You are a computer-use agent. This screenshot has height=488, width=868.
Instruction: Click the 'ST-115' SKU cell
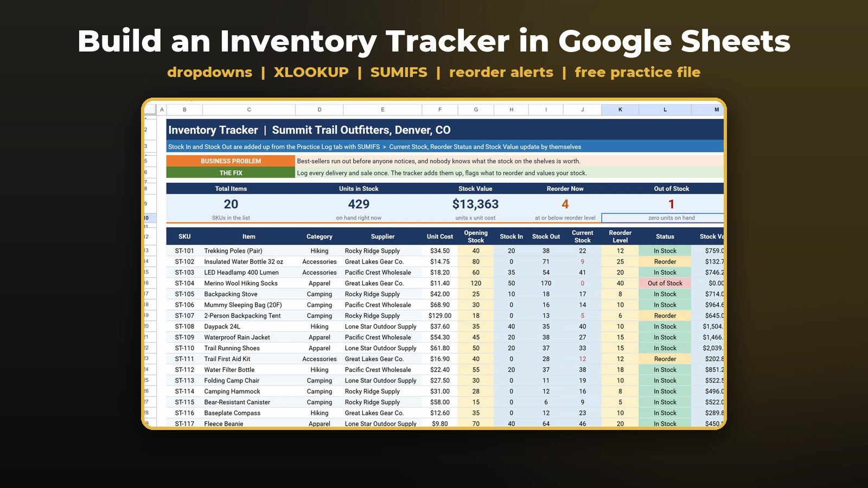pos(184,402)
